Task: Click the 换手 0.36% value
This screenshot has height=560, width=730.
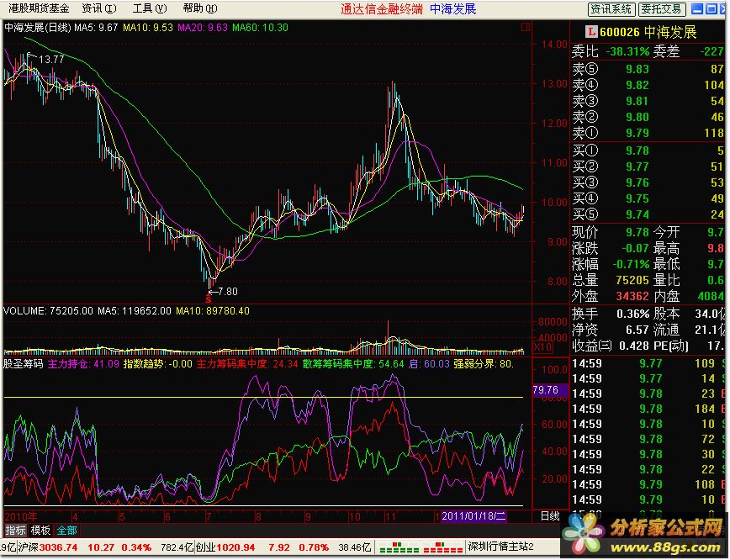Action: tap(632, 314)
